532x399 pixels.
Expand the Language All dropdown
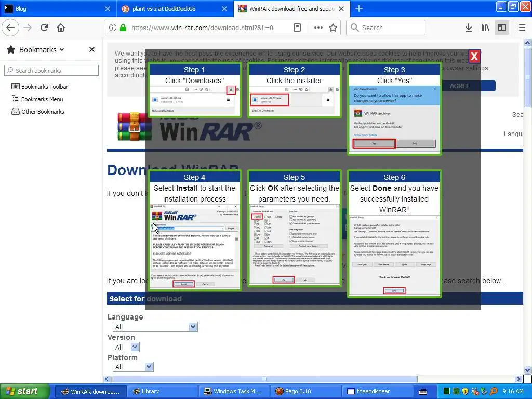[155, 327]
